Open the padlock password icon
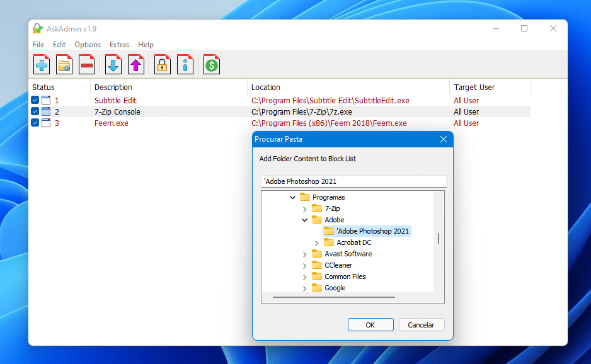 (x=163, y=64)
